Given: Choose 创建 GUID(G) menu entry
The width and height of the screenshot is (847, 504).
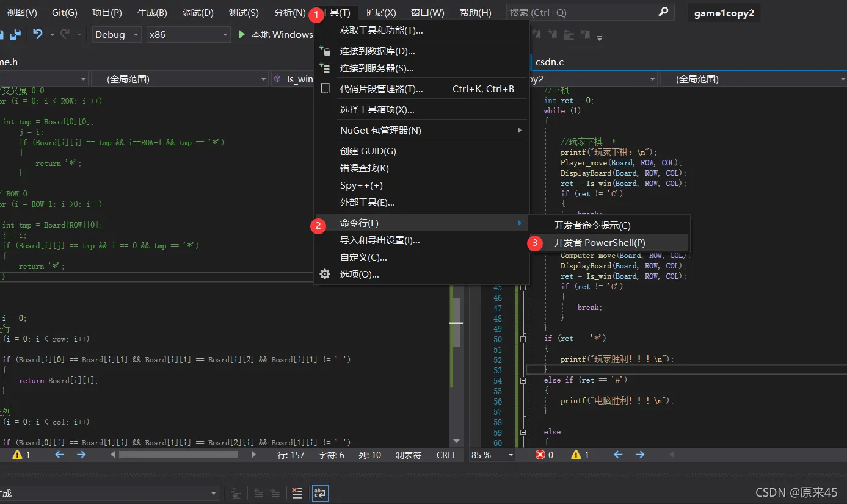Looking at the screenshot, I should [421, 151].
